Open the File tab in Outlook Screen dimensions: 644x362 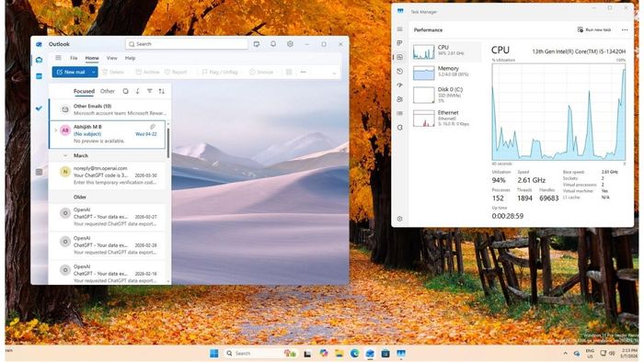(74, 58)
